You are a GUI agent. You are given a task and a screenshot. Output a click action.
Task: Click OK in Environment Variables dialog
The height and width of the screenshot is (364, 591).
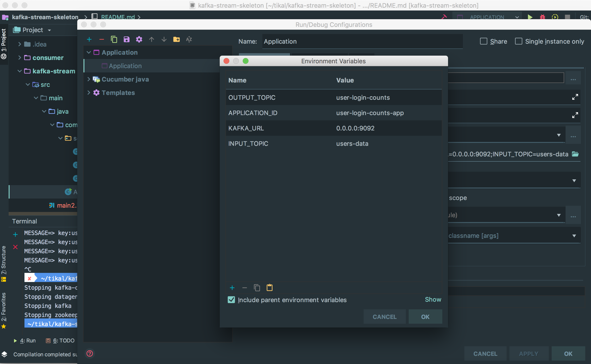pos(425,317)
